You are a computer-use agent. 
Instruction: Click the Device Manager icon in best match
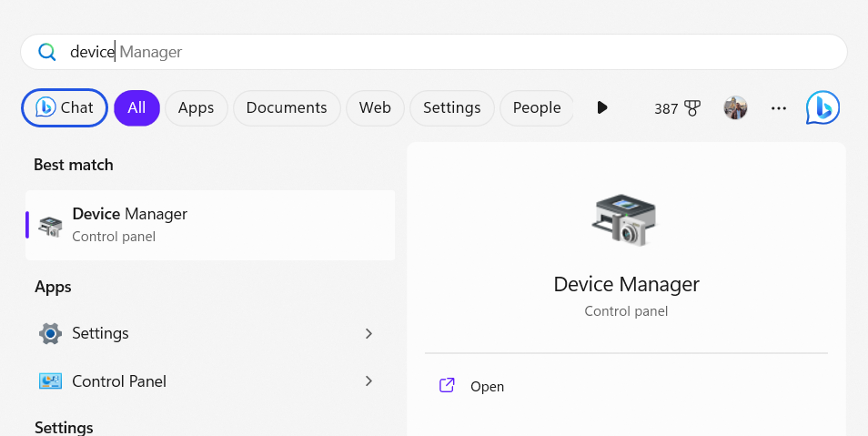click(50, 227)
